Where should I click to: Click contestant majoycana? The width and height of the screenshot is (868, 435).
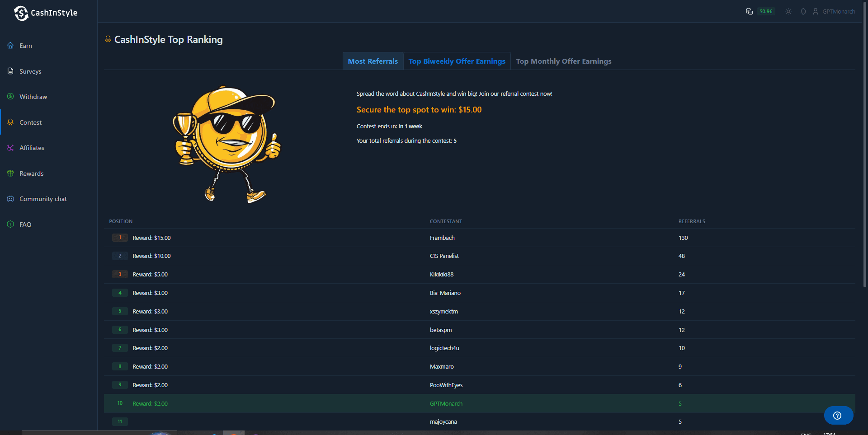[x=443, y=421]
